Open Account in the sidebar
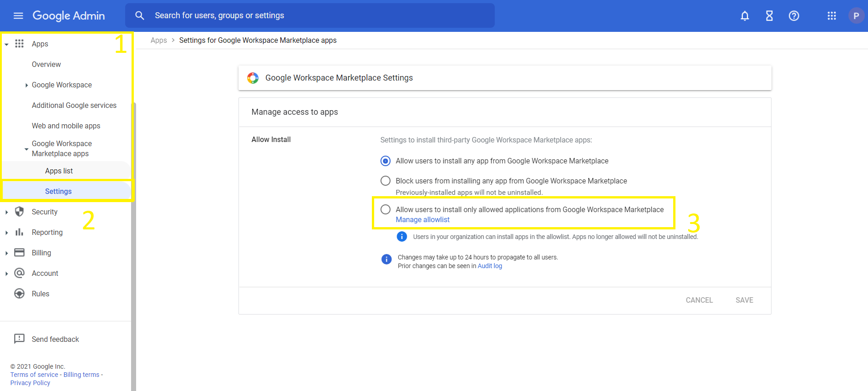868x391 pixels. coord(45,273)
